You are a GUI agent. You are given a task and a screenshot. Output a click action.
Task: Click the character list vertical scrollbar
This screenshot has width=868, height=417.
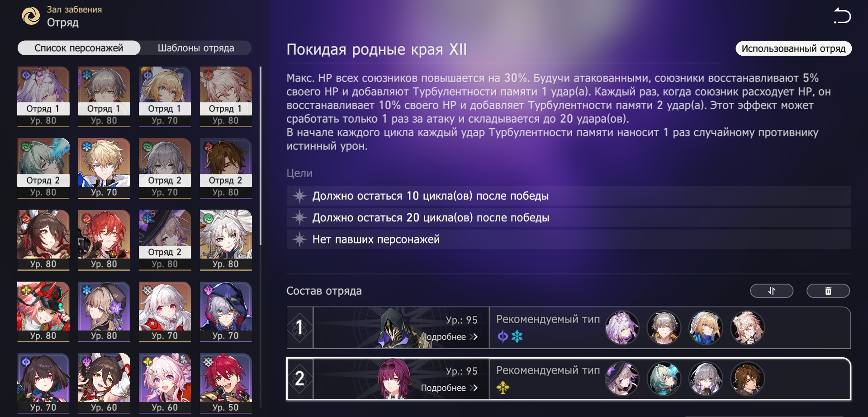(x=261, y=156)
